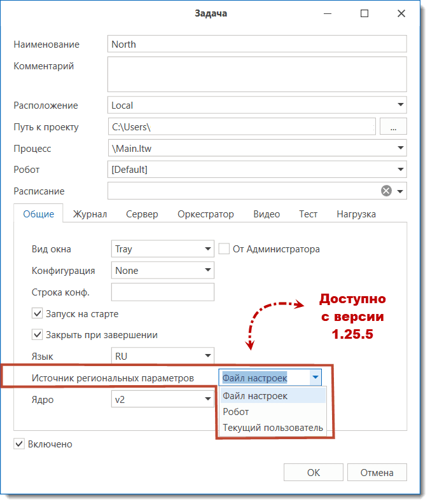
Task: Open the Расположение dropdown
Action: [400, 105]
